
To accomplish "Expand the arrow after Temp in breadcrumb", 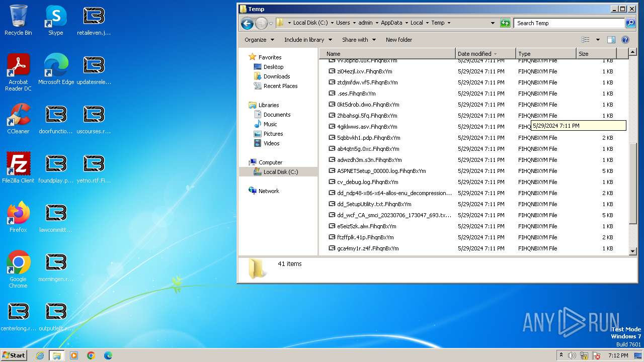I will pyautogui.click(x=449, y=23).
